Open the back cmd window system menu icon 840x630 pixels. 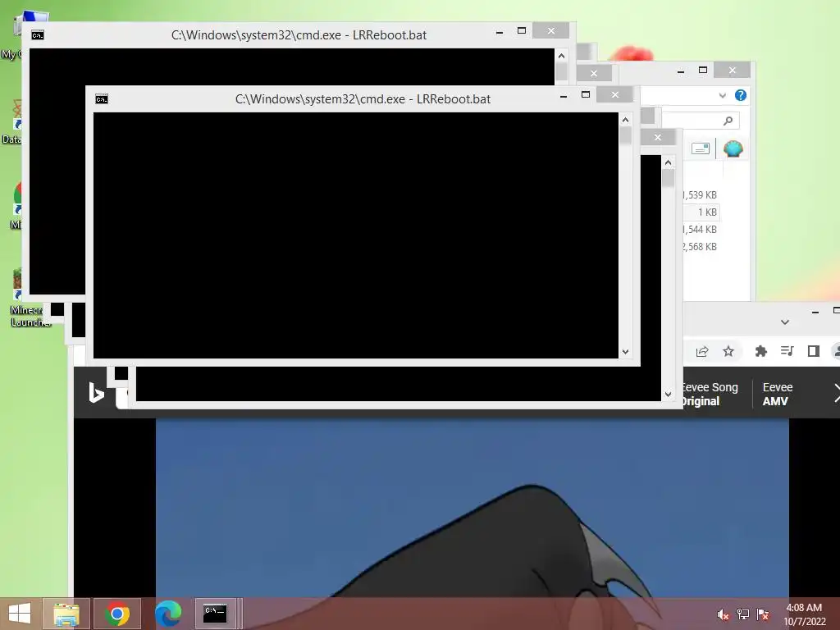38,35
